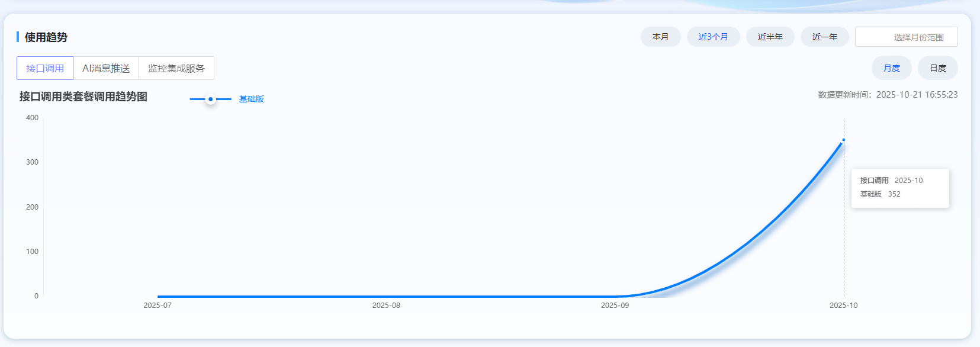
Task: Filter the trend by 本月
Action: 660,37
